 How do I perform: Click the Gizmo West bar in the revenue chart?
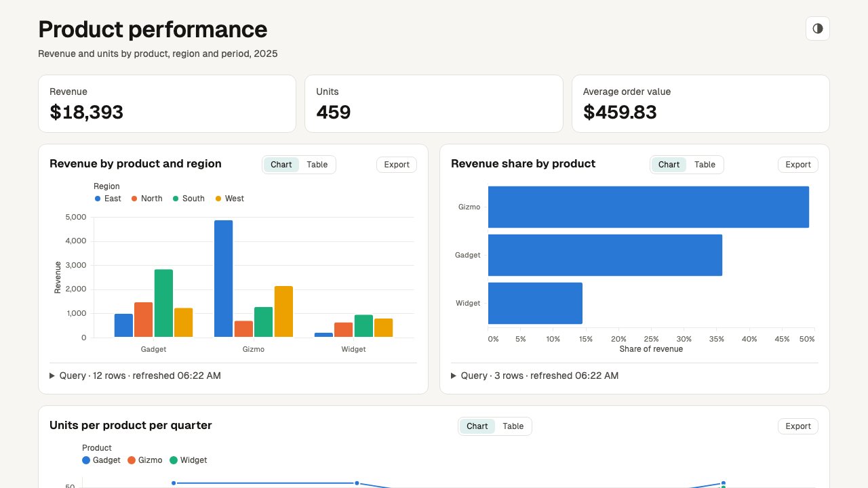click(x=283, y=312)
